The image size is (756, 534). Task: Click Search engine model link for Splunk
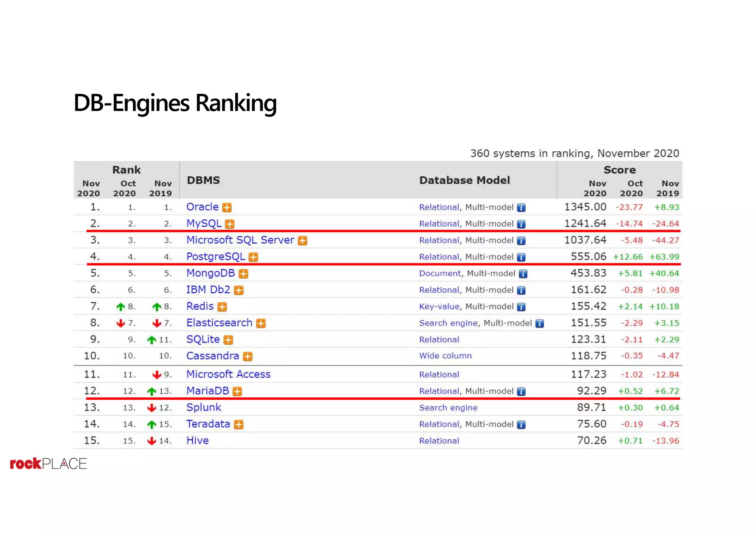click(449, 408)
